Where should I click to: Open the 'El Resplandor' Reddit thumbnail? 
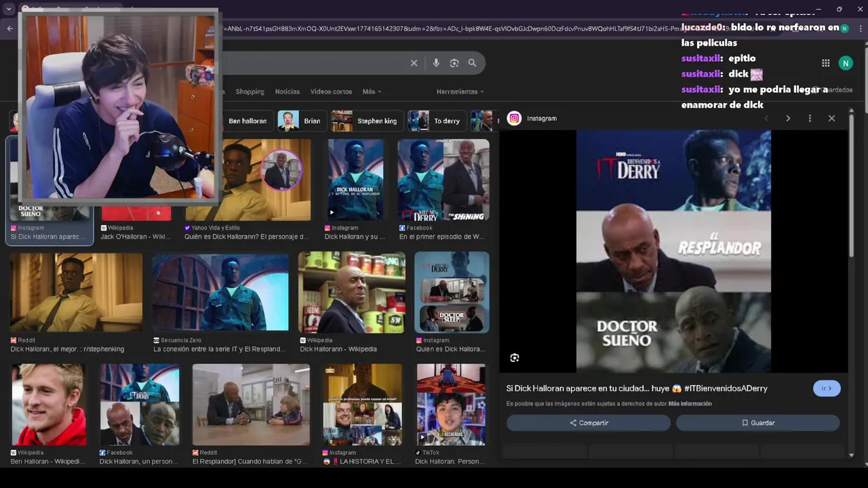251,405
